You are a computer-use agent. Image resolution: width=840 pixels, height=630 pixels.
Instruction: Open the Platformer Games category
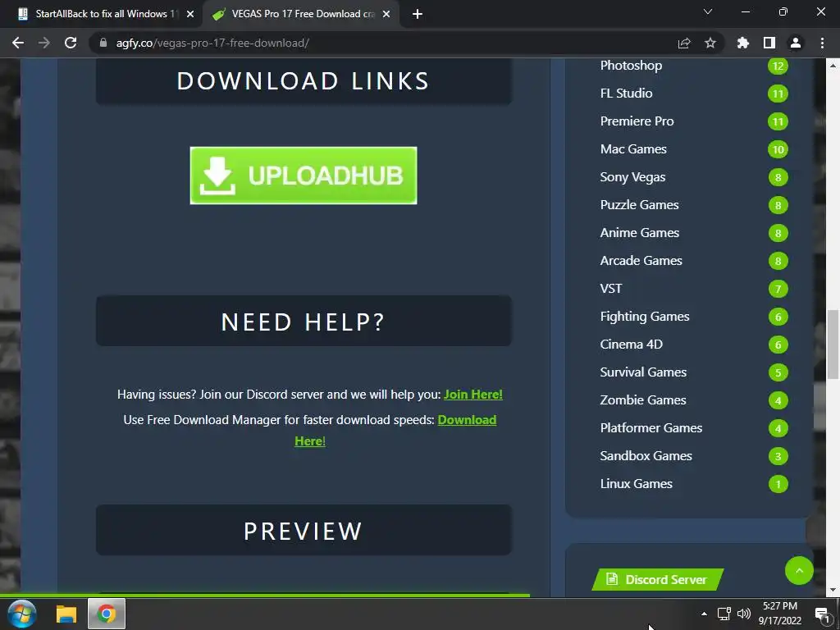coord(651,427)
